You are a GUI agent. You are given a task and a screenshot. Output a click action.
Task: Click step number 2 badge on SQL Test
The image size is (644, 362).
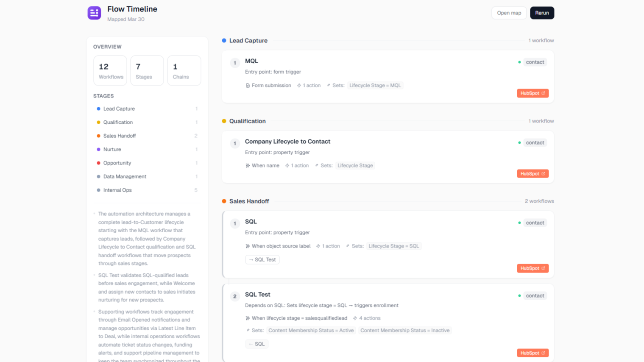(235, 297)
